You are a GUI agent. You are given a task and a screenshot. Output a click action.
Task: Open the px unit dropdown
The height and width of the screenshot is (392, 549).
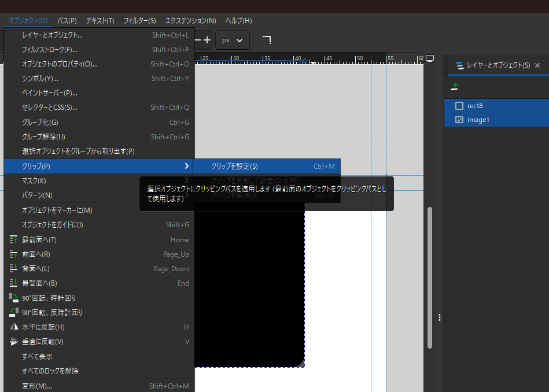pos(233,40)
